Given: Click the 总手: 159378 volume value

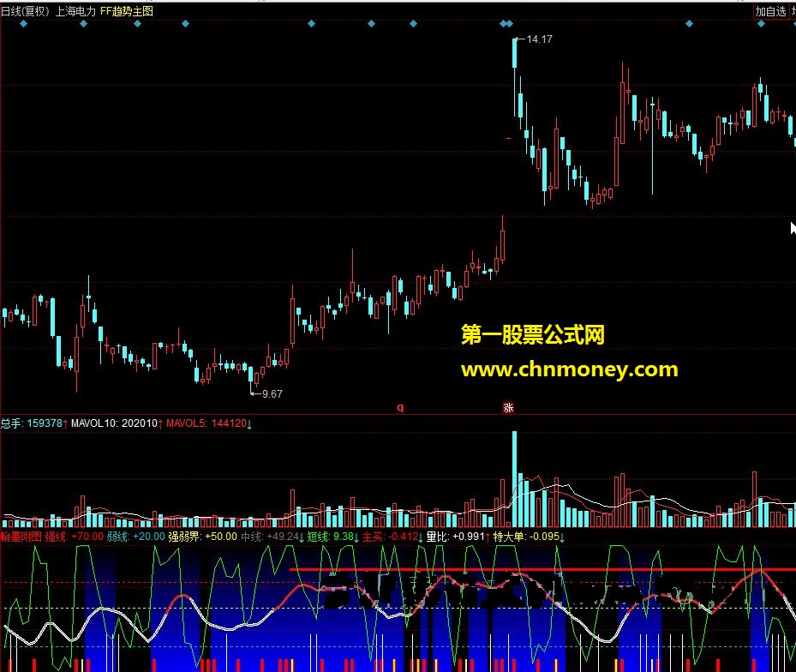Looking at the screenshot, I should tap(34, 423).
